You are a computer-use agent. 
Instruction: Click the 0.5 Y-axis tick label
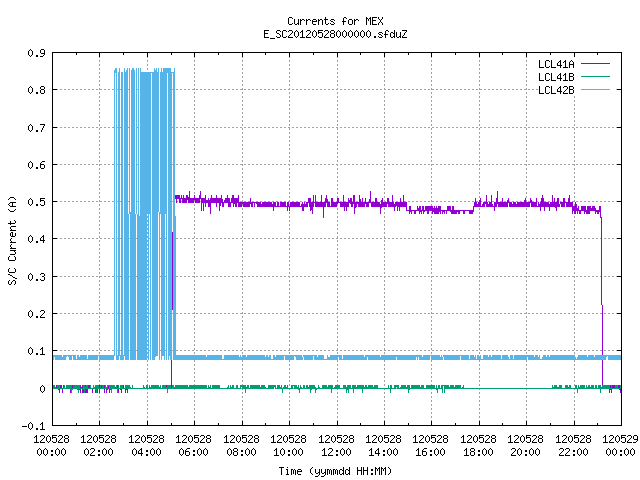coord(36,202)
